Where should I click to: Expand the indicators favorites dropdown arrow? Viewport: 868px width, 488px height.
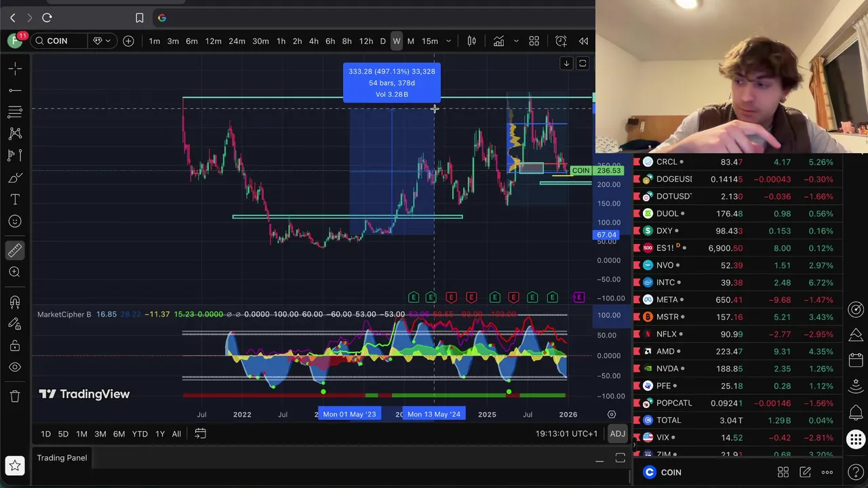pos(515,41)
